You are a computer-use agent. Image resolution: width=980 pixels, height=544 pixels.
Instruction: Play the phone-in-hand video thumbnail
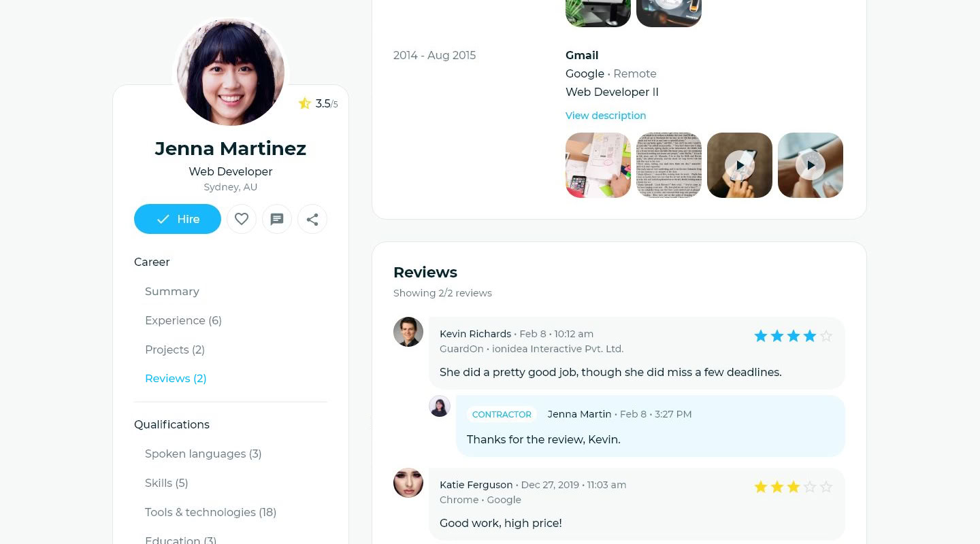[740, 165]
